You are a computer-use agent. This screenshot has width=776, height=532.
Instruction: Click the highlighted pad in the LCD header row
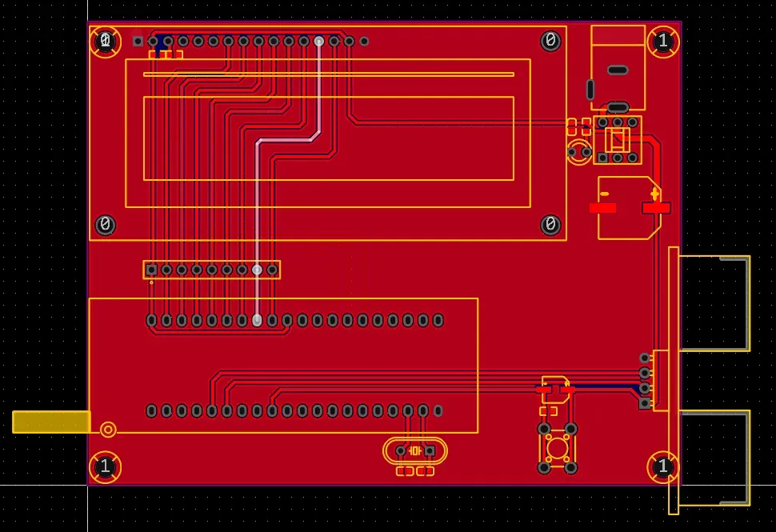pos(319,41)
